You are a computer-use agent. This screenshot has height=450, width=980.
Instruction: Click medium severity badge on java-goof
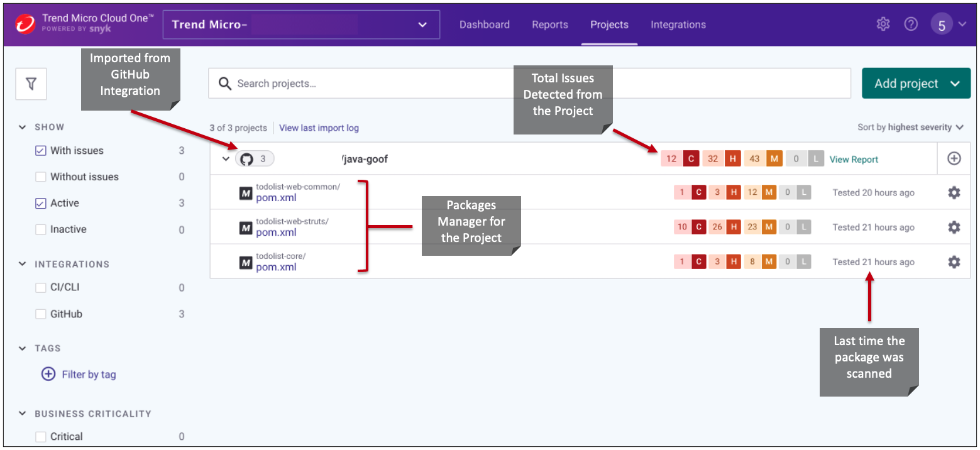coord(763,159)
